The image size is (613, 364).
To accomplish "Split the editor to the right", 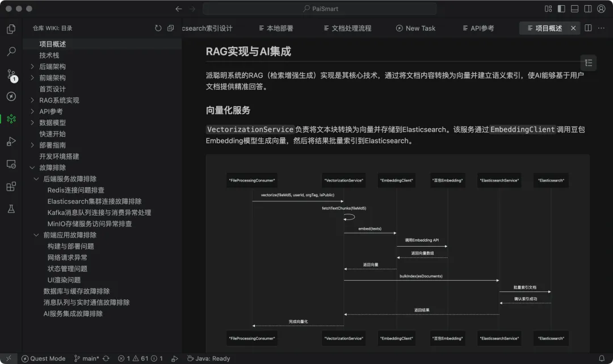I will coord(588,28).
